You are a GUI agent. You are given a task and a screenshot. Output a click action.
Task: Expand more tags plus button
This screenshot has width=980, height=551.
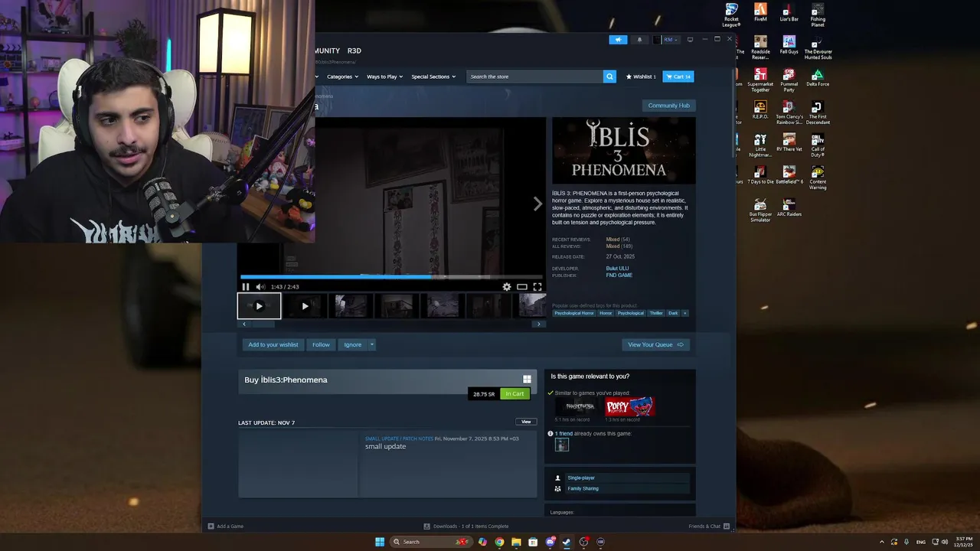coord(685,313)
